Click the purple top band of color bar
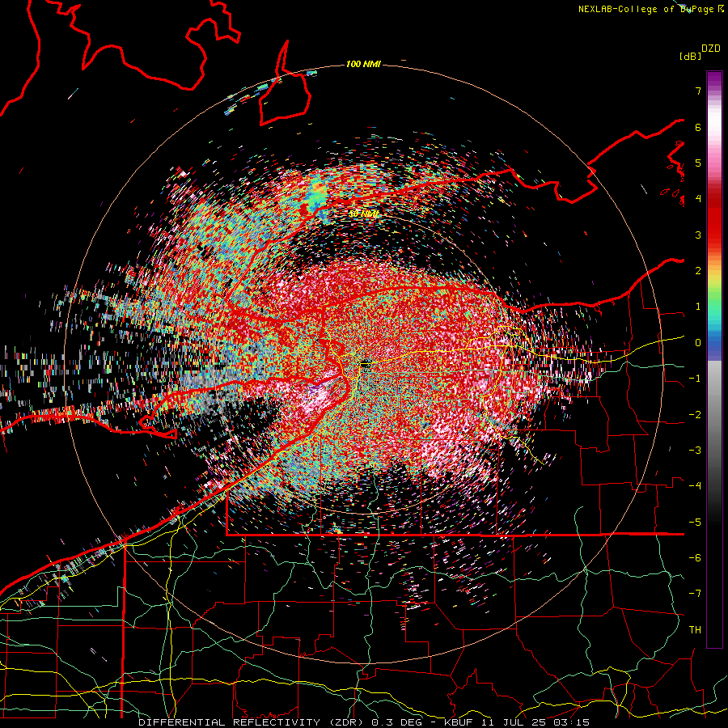This screenshot has width=728, height=728. tap(714, 81)
